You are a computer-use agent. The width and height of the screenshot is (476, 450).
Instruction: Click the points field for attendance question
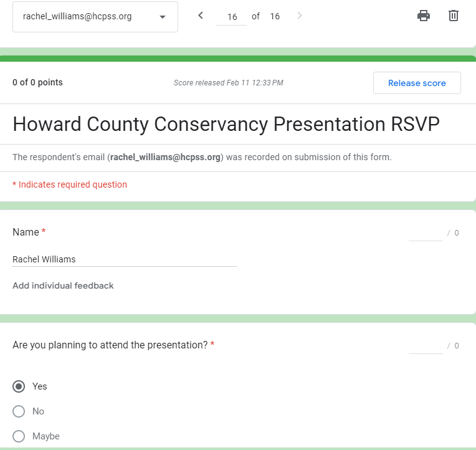point(426,346)
